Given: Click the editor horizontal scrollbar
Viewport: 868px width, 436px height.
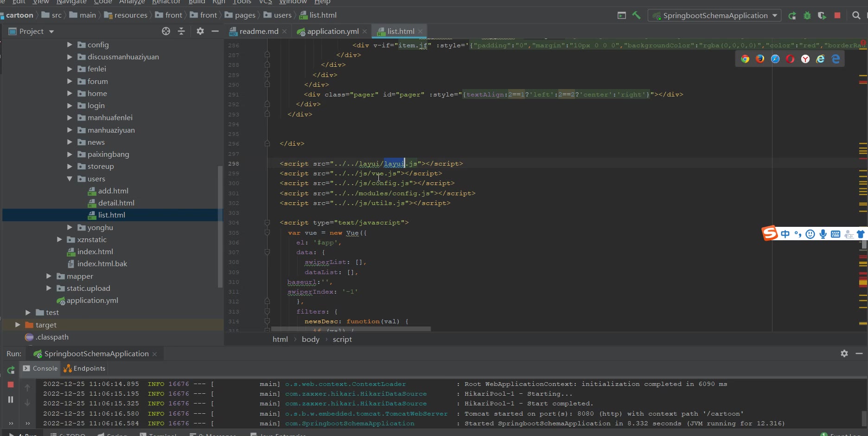Looking at the screenshot, I should (x=350, y=329).
